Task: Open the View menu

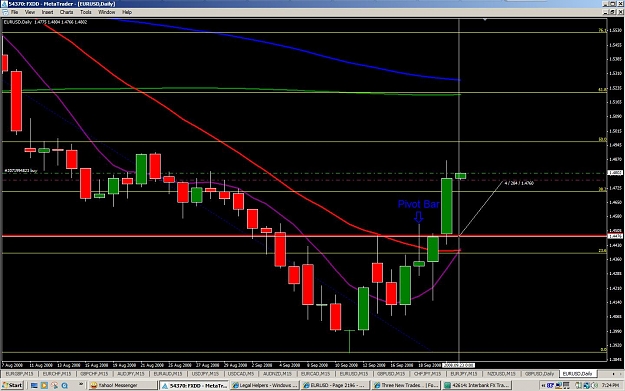Action: click(30, 12)
